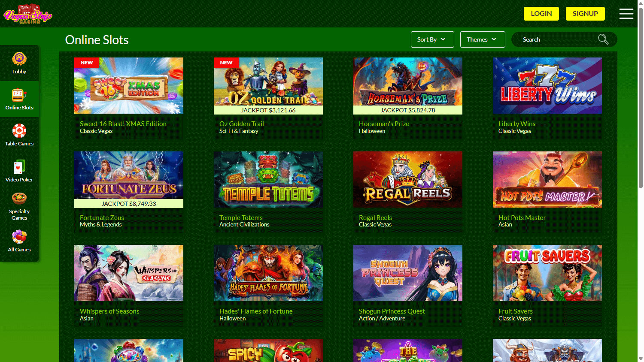The height and width of the screenshot is (362, 644).
Task: Open the Fortunate Zeus game link
Action: [x=102, y=217]
